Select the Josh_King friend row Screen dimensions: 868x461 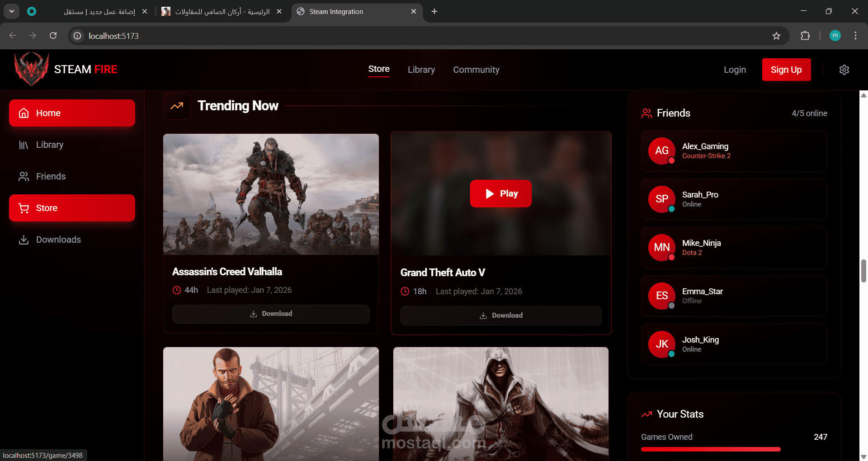point(734,344)
